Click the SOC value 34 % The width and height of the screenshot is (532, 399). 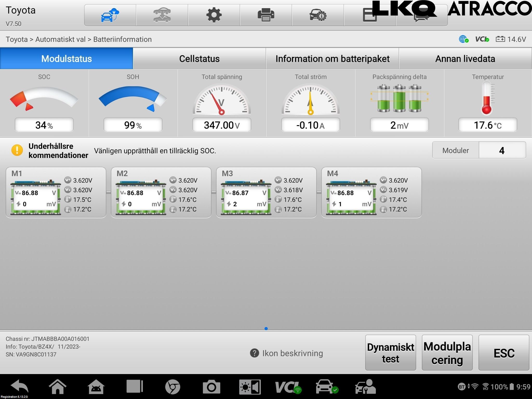tap(44, 125)
